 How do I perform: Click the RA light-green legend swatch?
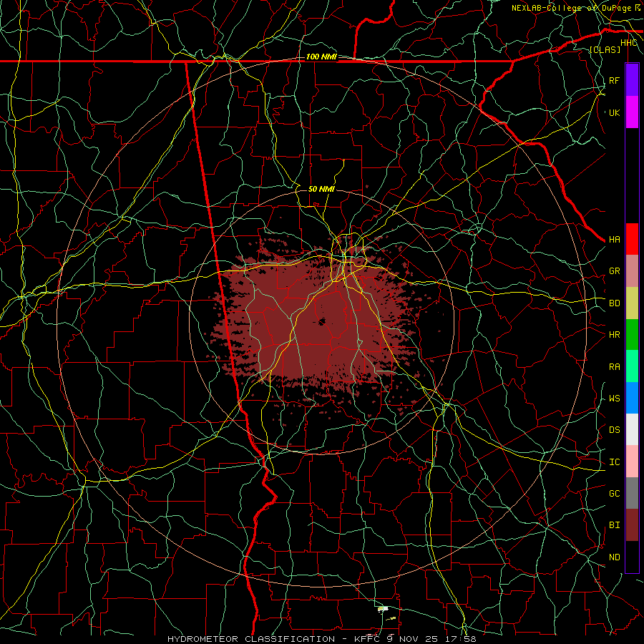click(632, 366)
